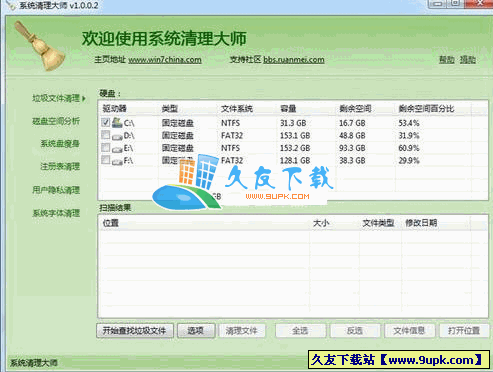The width and height of the screenshot is (493, 372).
Task: Click the 打开位置 button
Action: tap(464, 331)
